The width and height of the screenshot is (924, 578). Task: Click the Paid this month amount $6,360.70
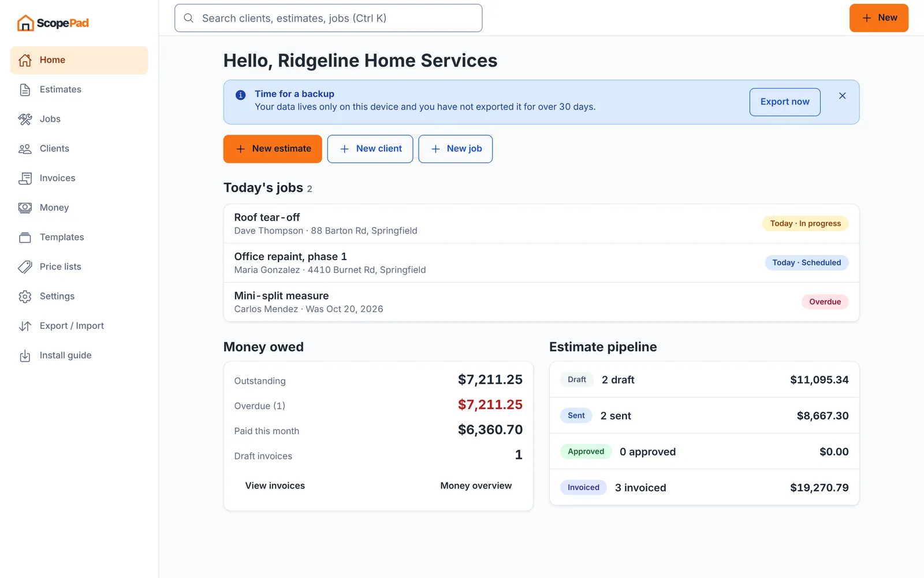point(490,430)
